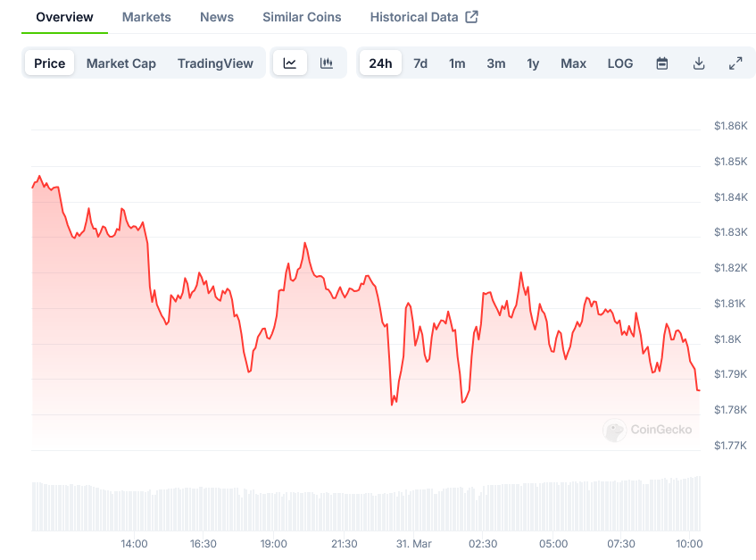The image size is (756, 560).
Task: Click the $1.84K price axis label
Action: [730, 196]
